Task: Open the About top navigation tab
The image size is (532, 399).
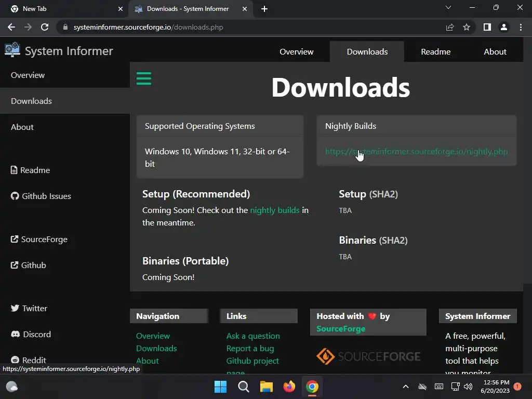Action: (495, 51)
